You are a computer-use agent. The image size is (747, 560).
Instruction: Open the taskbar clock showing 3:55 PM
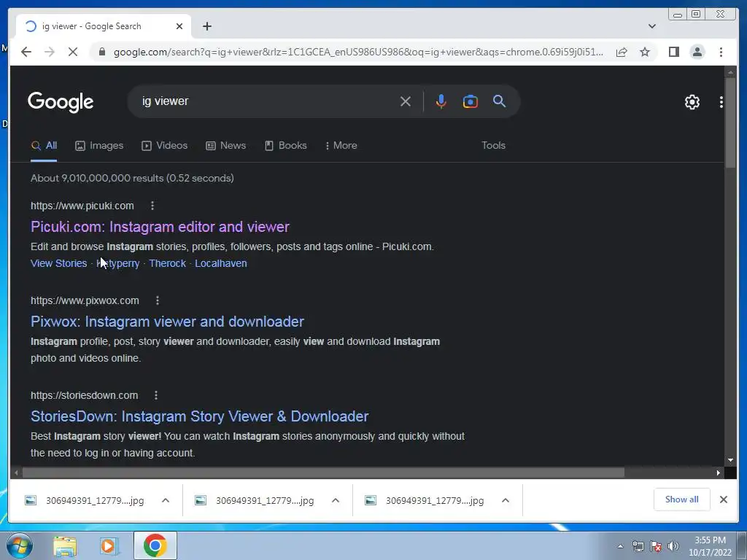(x=710, y=546)
